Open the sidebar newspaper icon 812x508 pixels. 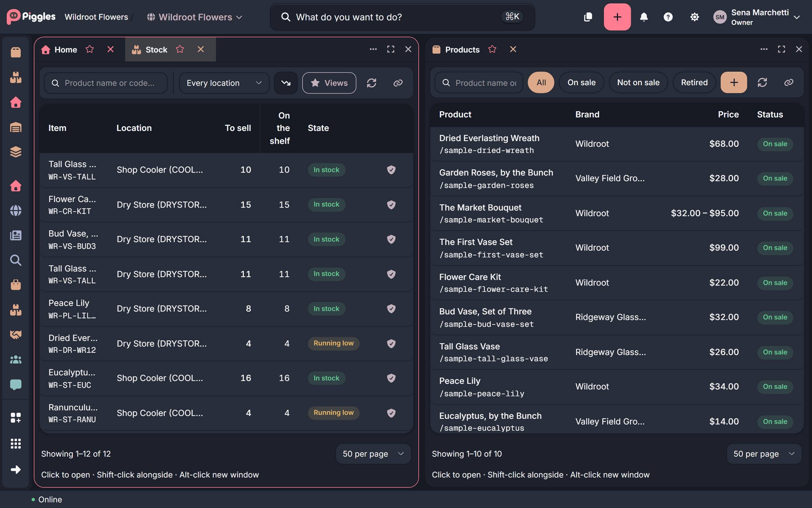[x=16, y=235]
